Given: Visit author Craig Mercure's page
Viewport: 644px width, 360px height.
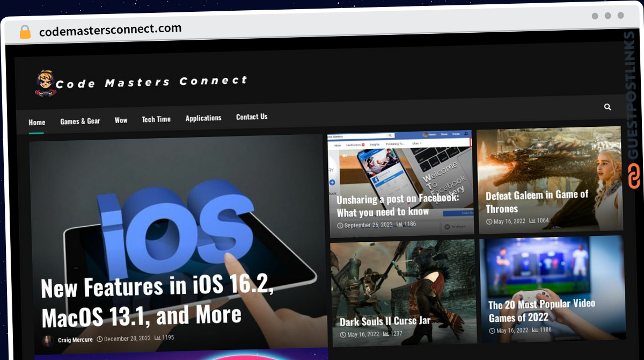Looking at the screenshot, I should coord(75,340).
